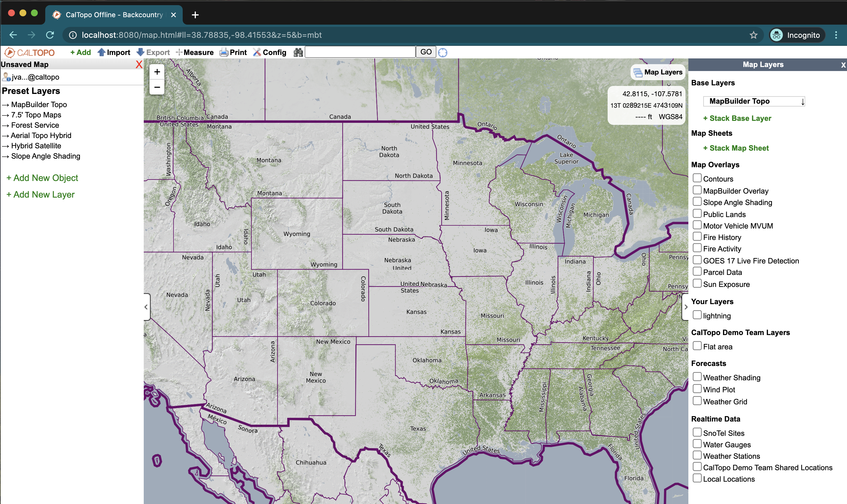
Task: Enable SnoTel Sites realtime data
Action: tap(697, 432)
